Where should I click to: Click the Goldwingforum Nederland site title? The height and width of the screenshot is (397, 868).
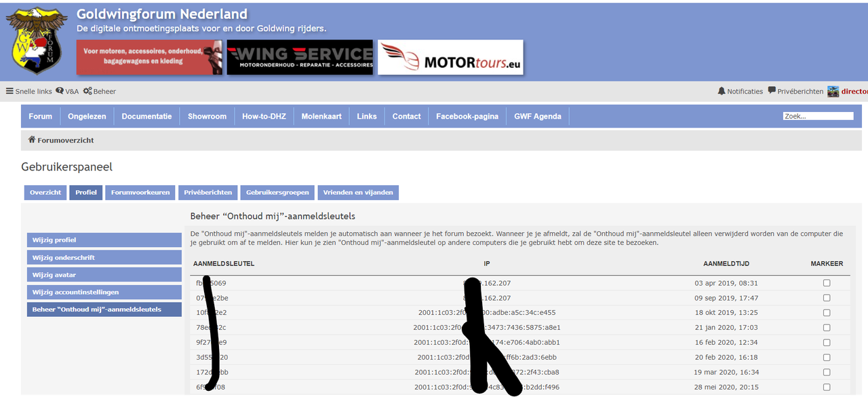162,14
